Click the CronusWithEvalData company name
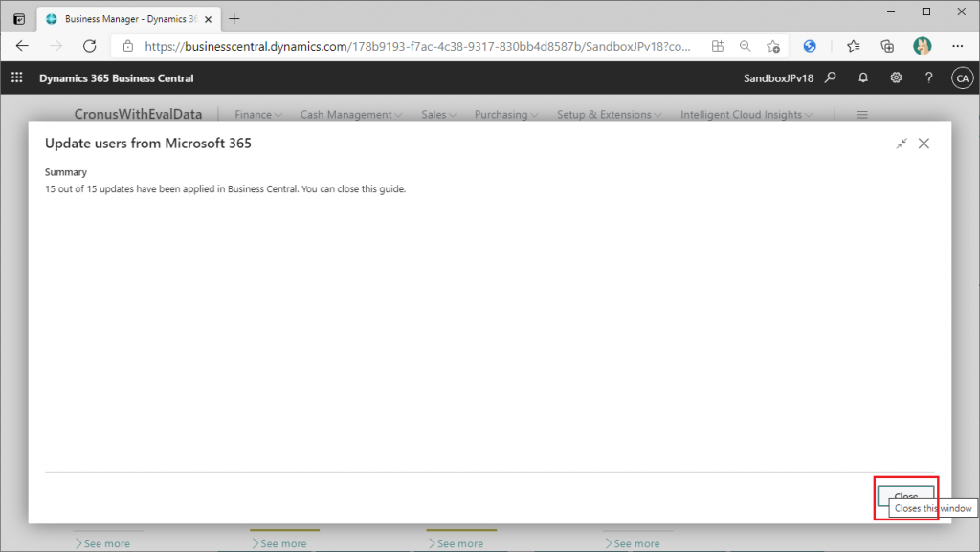Screen dimensions: 980x552 (x=138, y=114)
